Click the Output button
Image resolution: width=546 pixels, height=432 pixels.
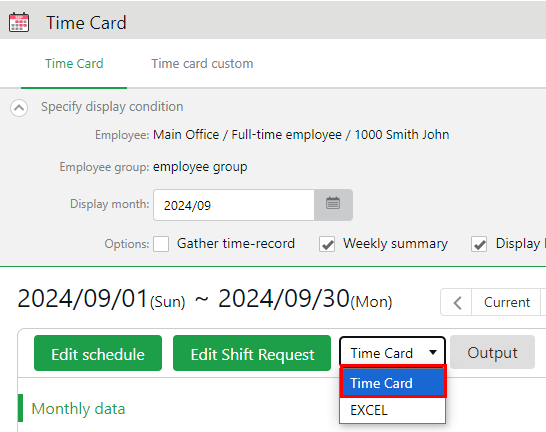click(x=492, y=352)
